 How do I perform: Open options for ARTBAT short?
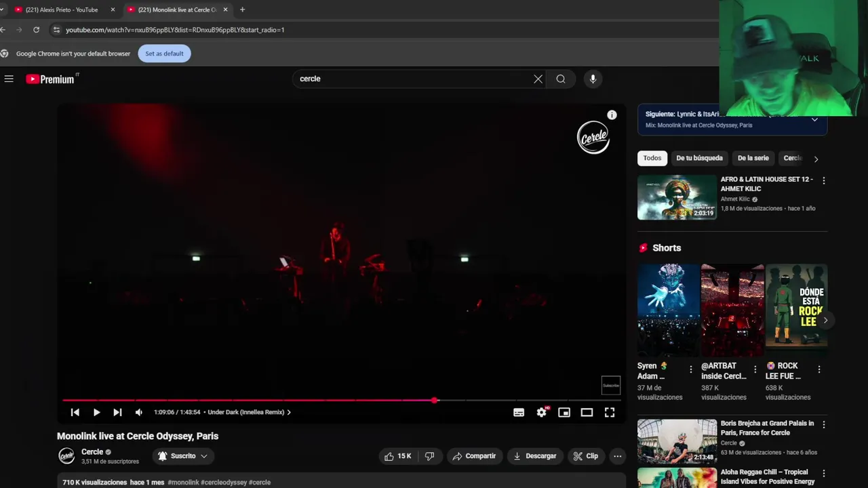[755, 369]
